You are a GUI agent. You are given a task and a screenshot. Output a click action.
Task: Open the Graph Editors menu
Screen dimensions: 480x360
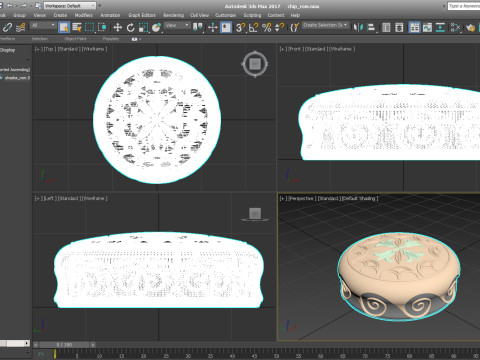[x=142, y=15]
